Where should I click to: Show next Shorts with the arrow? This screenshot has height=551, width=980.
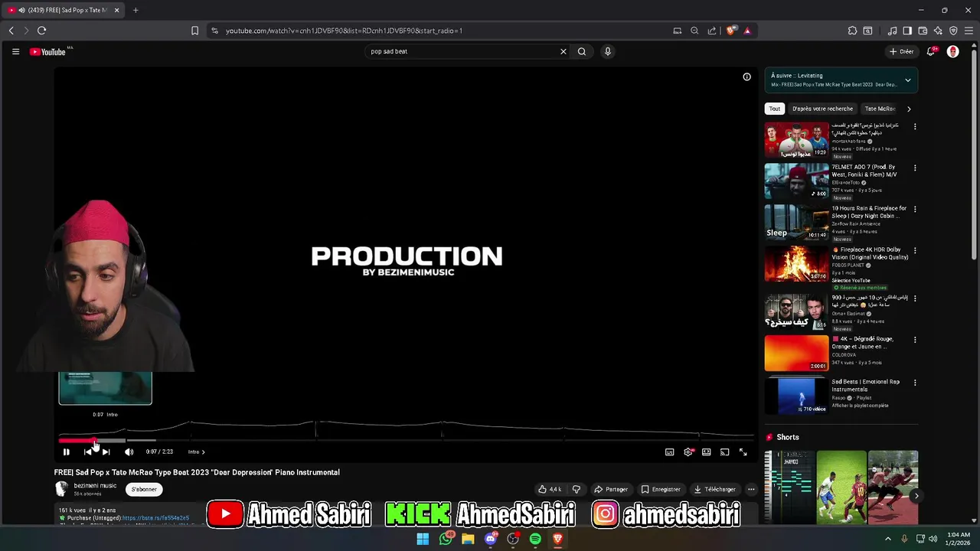(x=916, y=496)
